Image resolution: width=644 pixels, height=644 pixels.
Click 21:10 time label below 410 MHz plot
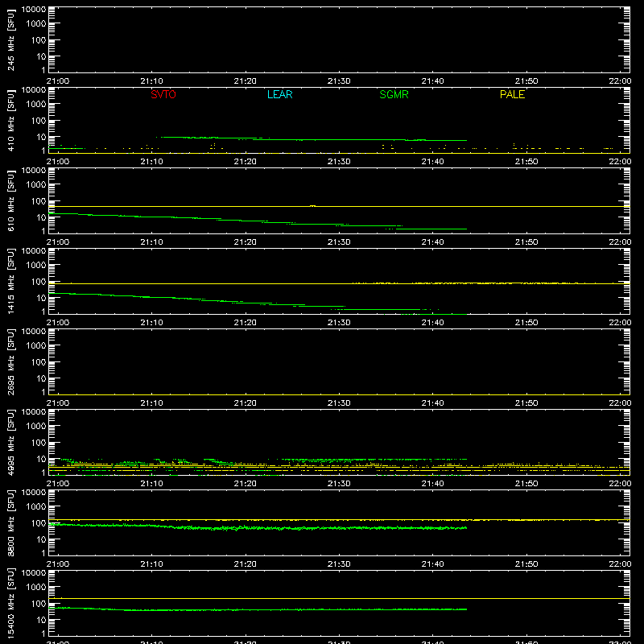click(x=151, y=162)
